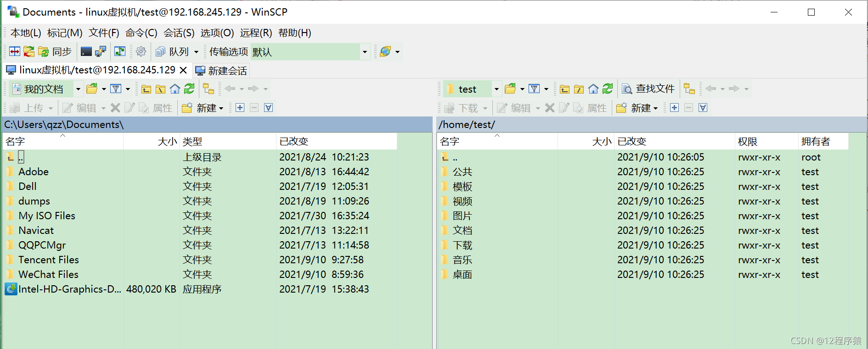
Task: Select the WeChat Files folder
Action: [x=48, y=274]
